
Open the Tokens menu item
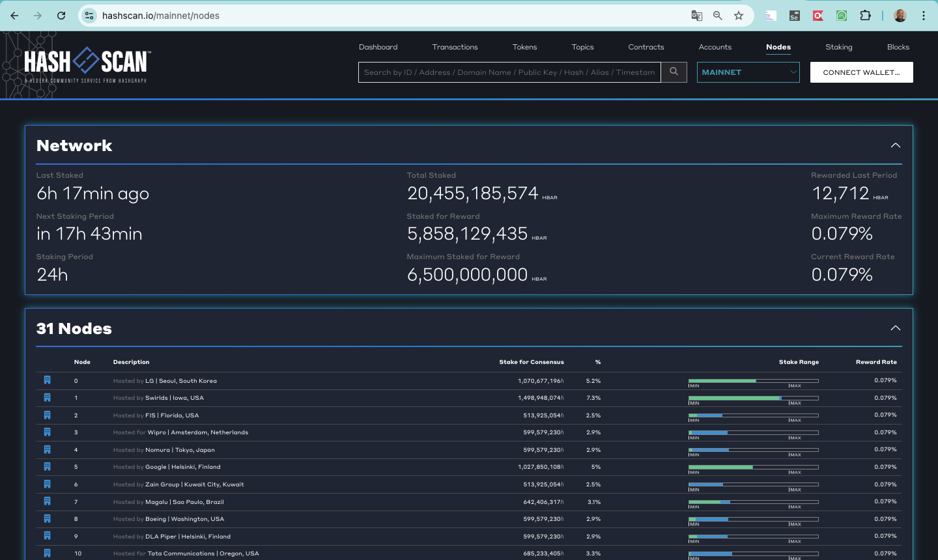[x=524, y=47]
